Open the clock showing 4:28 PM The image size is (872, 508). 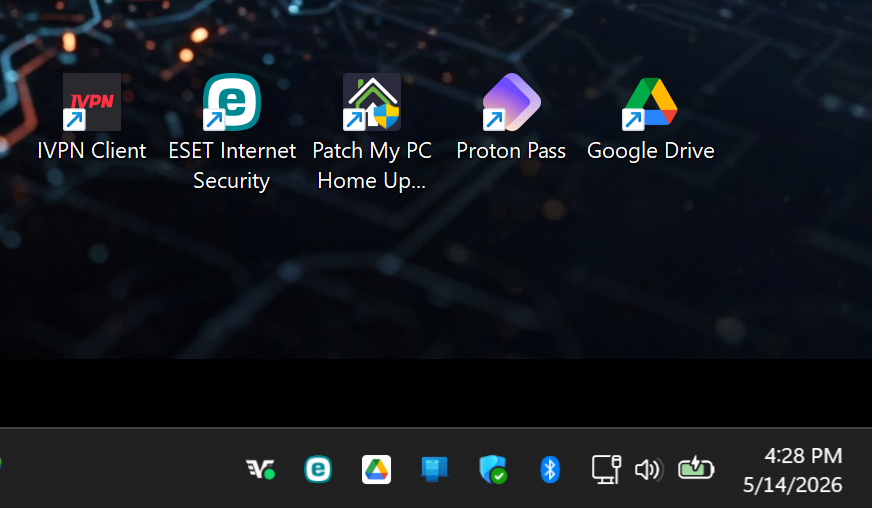pyautogui.click(x=803, y=456)
